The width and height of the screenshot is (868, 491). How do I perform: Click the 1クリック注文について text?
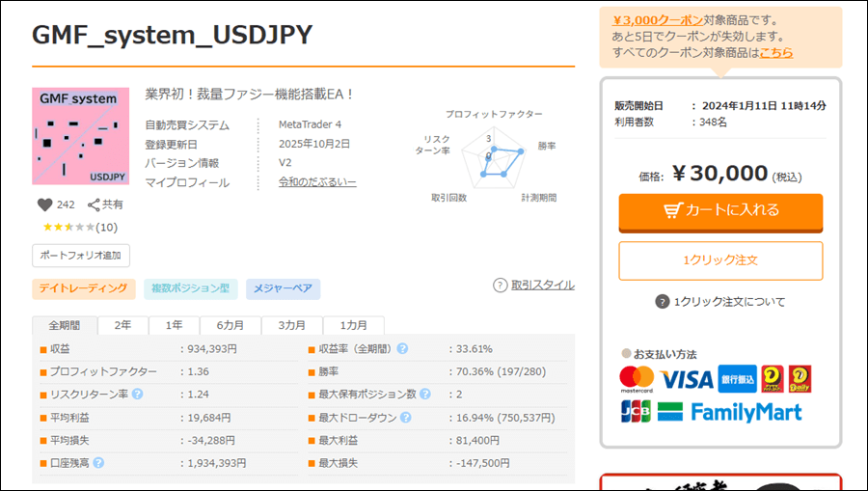coord(729,302)
